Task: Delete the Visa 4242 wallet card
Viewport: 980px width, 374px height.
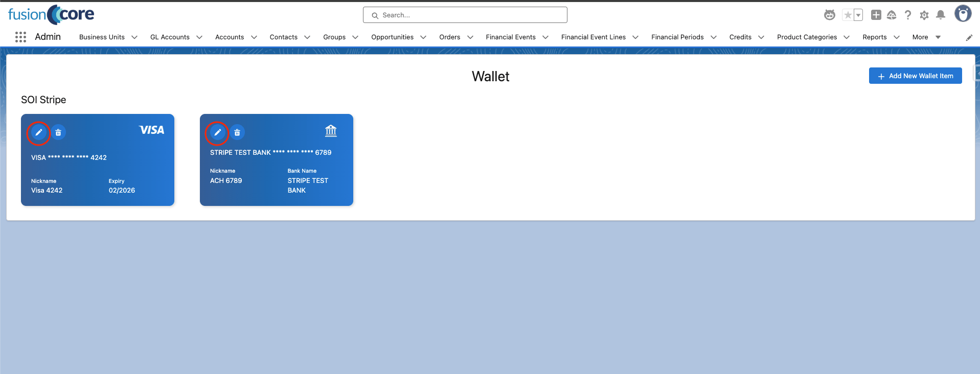Action: pyautogui.click(x=58, y=133)
